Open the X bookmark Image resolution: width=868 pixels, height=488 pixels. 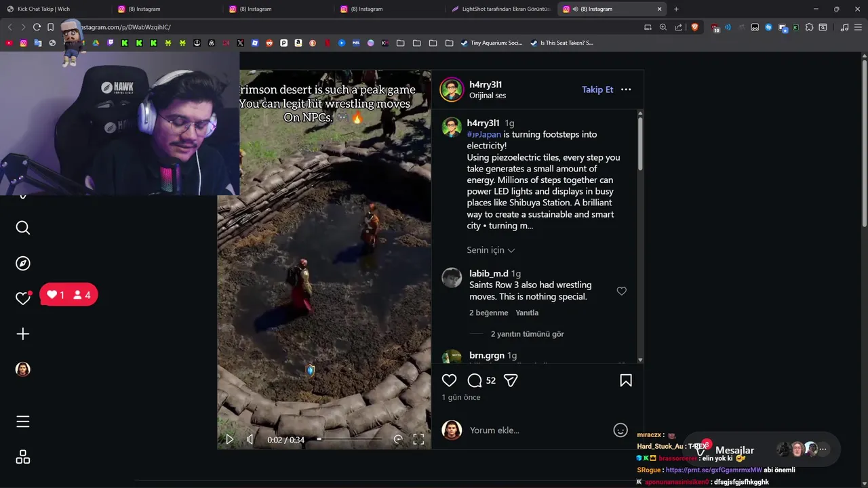(240, 43)
